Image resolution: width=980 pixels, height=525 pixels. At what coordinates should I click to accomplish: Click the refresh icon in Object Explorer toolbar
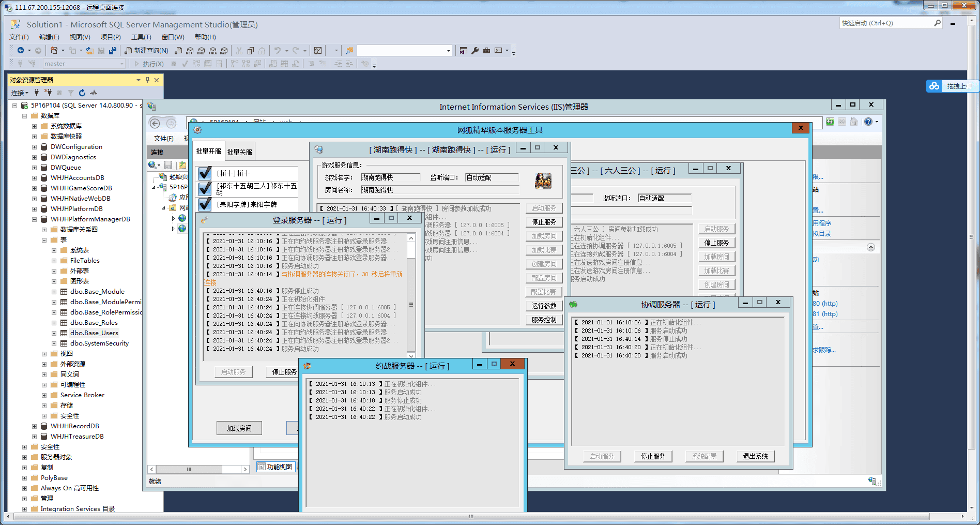pyautogui.click(x=82, y=93)
